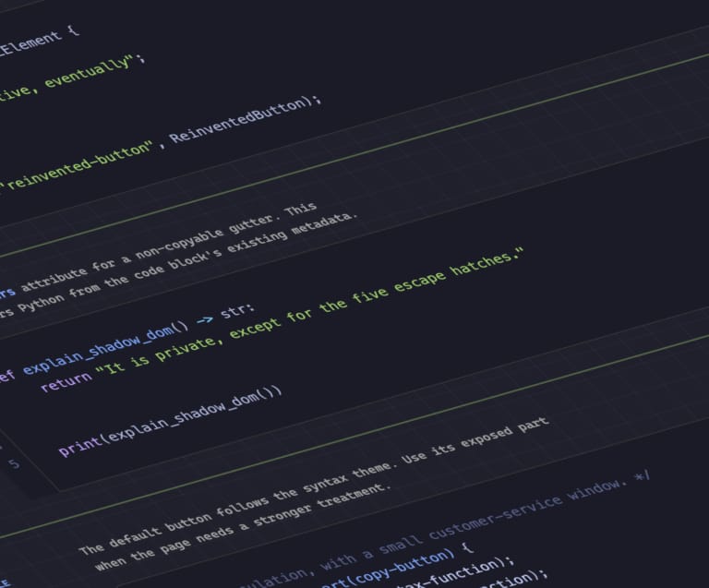
Task: Click line number 5 in the gutter
Action: 14,463
